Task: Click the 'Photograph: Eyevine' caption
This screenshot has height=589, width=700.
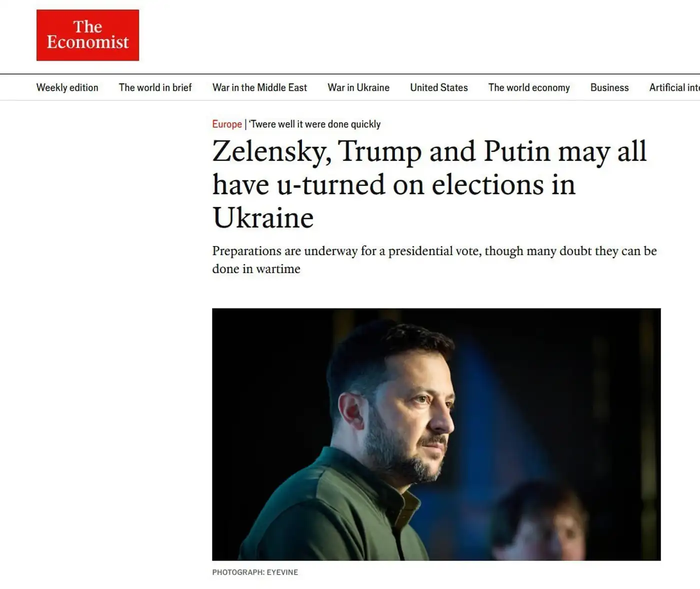Action: click(x=254, y=572)
